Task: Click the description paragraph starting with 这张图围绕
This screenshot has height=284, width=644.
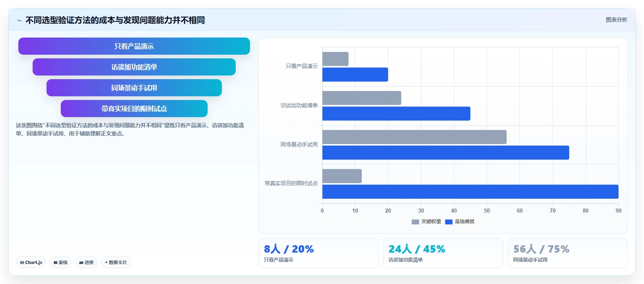Action: point(130,129)
